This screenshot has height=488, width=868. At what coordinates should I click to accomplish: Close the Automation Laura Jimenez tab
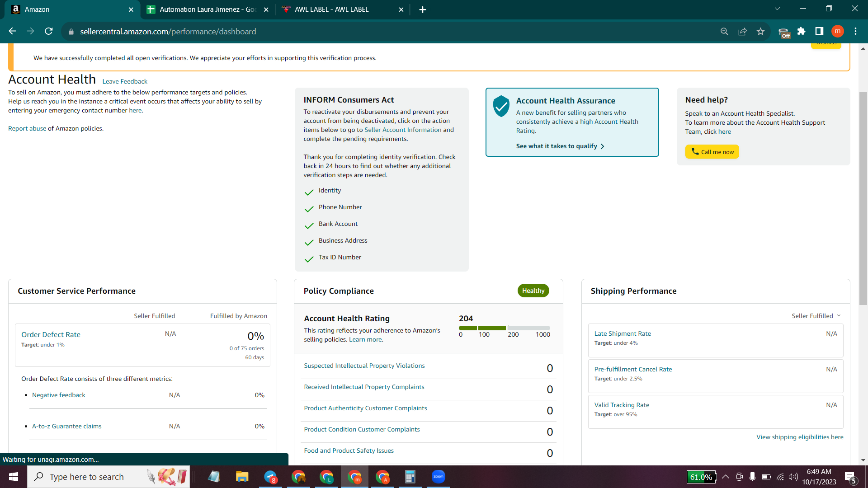pyautogui.click(x=266, y=9)
